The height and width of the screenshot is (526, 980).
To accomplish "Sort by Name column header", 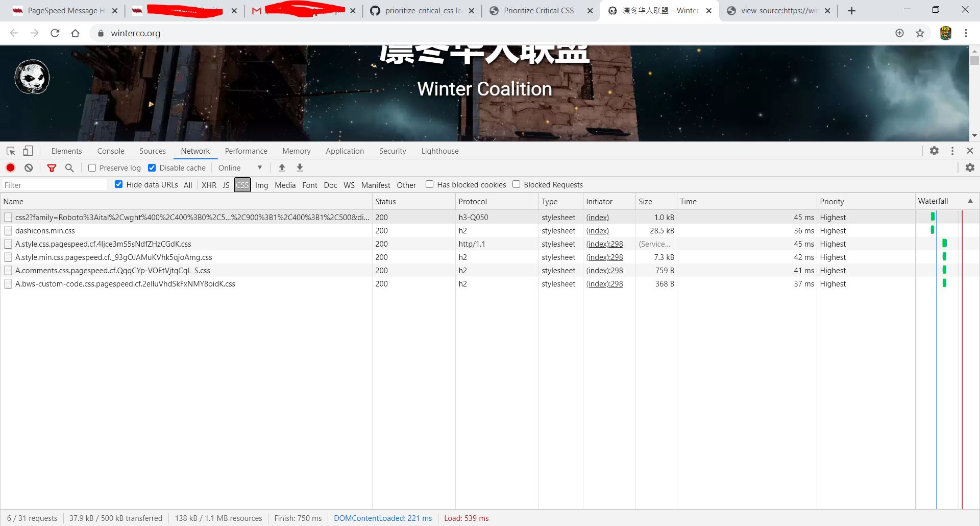I will (186, 201).
